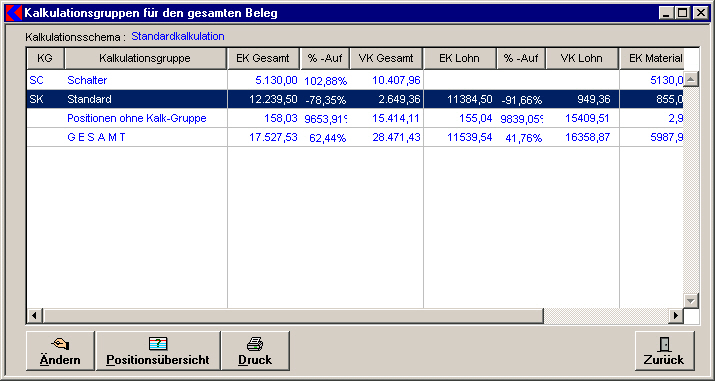Select the Standard calculation group row
The image size is (715, 381).
coord(355,99)
